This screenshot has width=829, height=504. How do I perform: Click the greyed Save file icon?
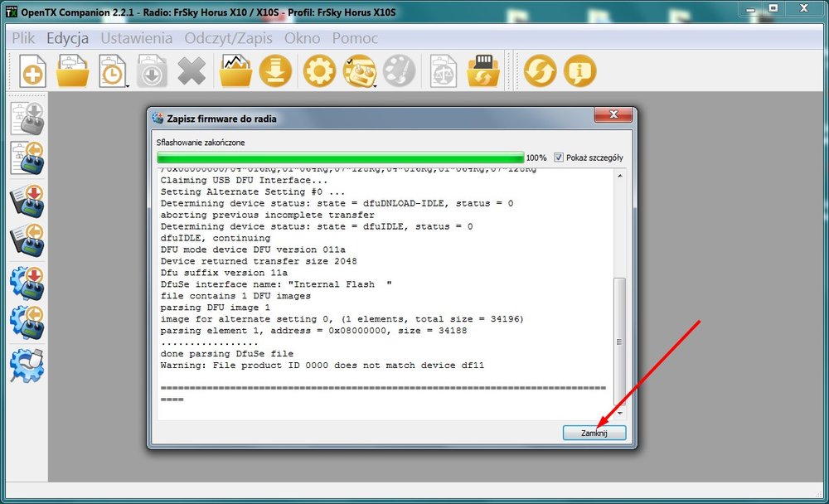point(153,70)
